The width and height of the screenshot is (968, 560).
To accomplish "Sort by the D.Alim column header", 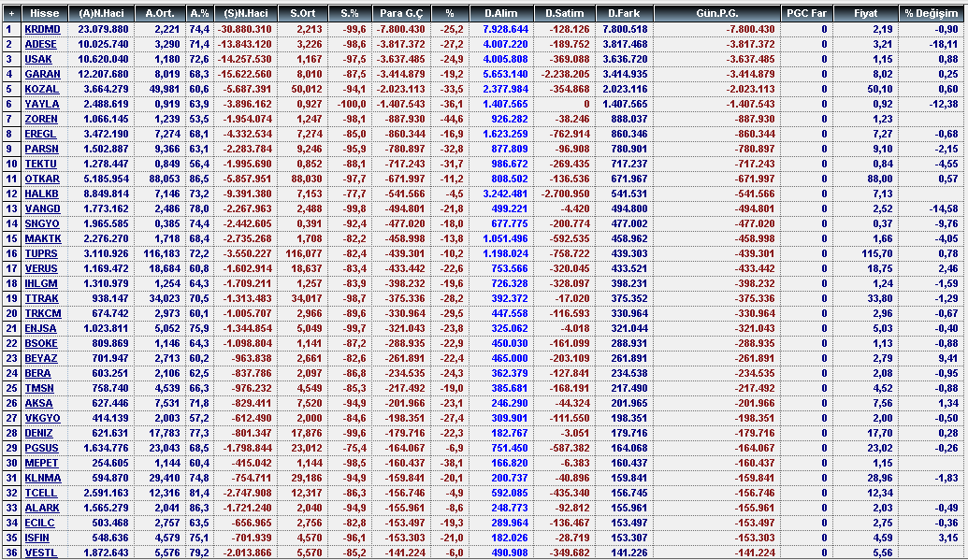I will [500, 14].
